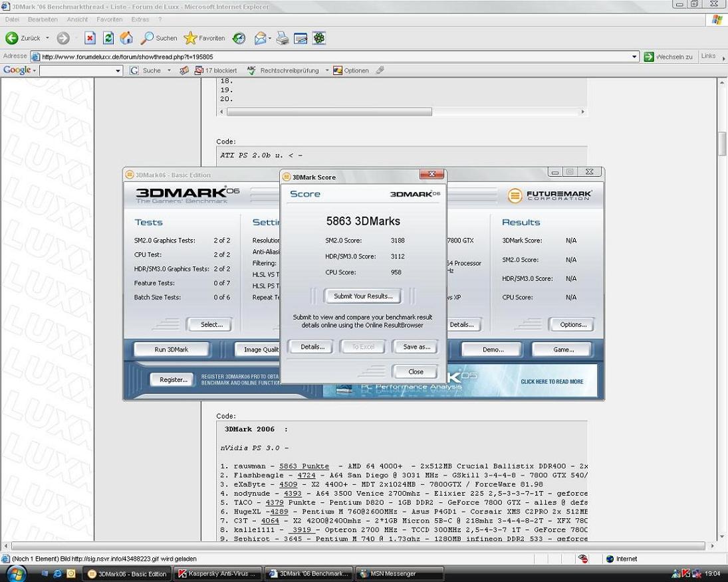728x582 pixels.
Task: Click the show desktop quick launch icon
Action: [x=45, y=573]
